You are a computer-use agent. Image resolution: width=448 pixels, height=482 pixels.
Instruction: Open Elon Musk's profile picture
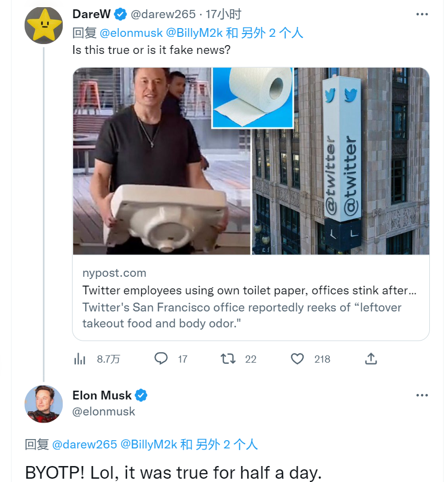click(x=44, y=403)
